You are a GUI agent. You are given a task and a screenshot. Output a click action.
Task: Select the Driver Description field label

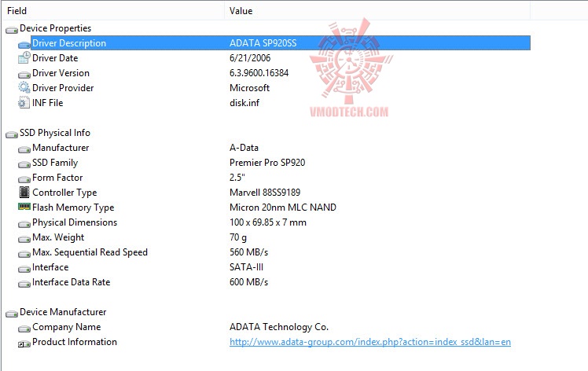[69, 43]
